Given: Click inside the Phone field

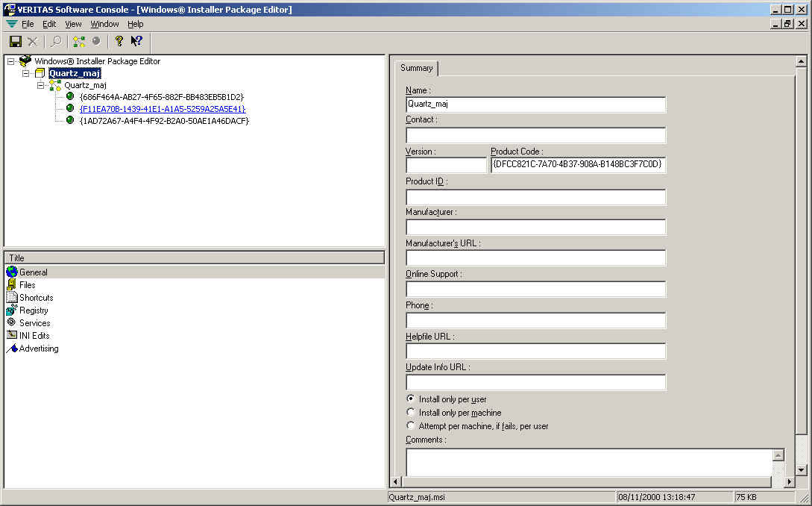Looking at the screenshot, I should 535,320.
